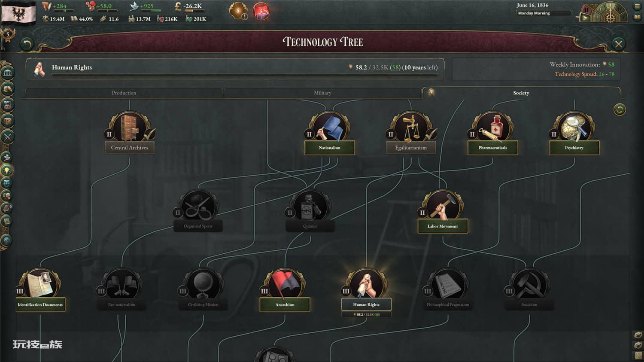
Task: Open the main menu hamburger icon
Action: click(x=637, y=6)
